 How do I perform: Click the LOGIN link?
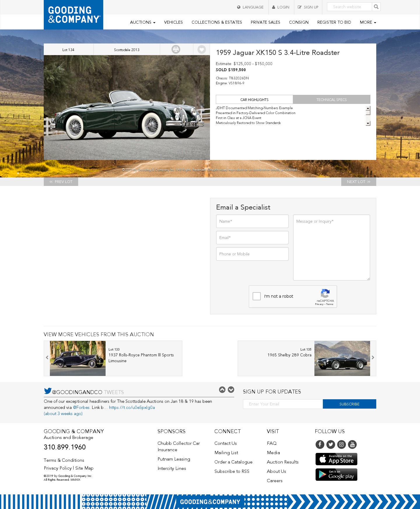(281, 7)
